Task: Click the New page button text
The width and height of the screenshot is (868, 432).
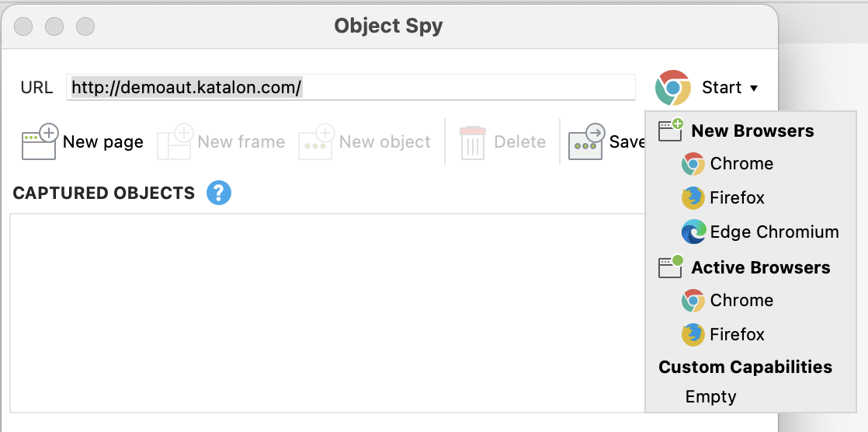Action: [x=103, y=141]
